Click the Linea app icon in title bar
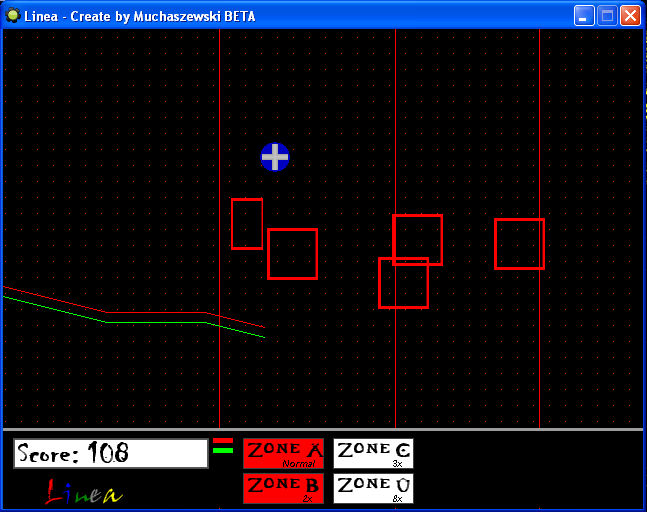Viewport: 647px width, 512px height. pos(12,16)
